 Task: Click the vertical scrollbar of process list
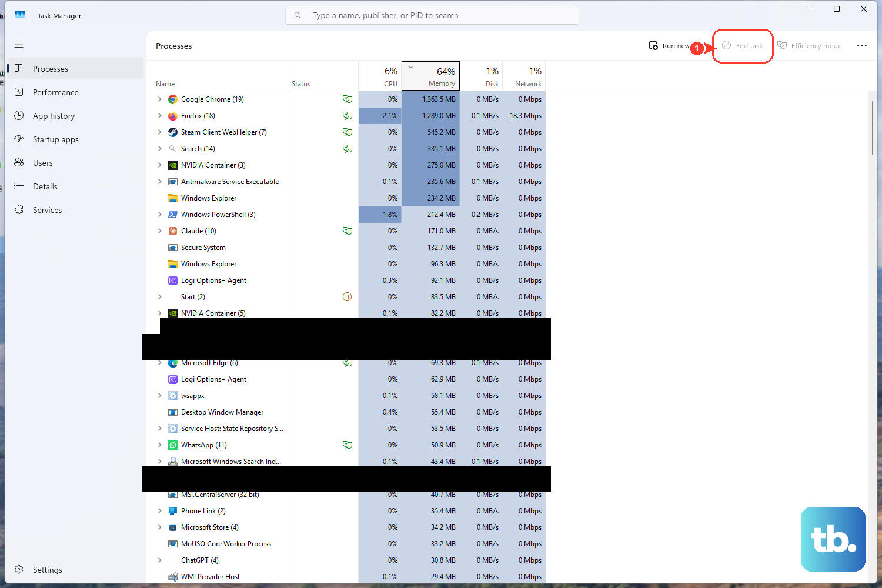[873, 128]
